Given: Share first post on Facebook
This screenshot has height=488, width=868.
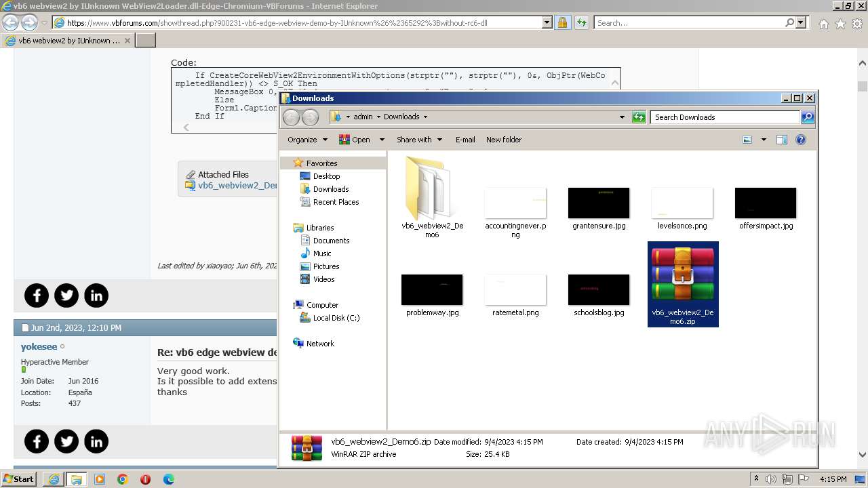Looking at the screenshot, I should coord(37,296).
